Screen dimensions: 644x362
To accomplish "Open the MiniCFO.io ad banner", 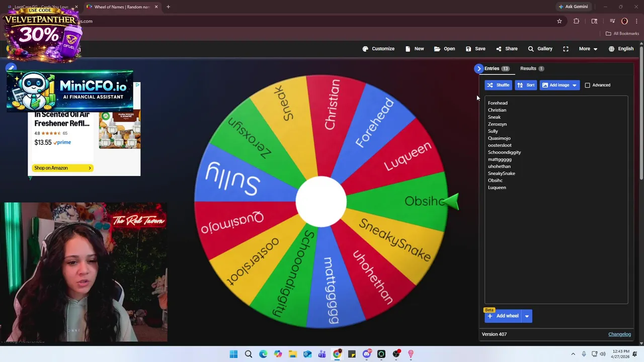I will tap(70, 90).
